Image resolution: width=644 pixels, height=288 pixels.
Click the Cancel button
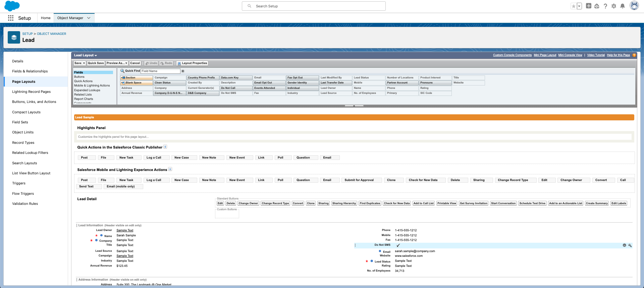(135, 63)
